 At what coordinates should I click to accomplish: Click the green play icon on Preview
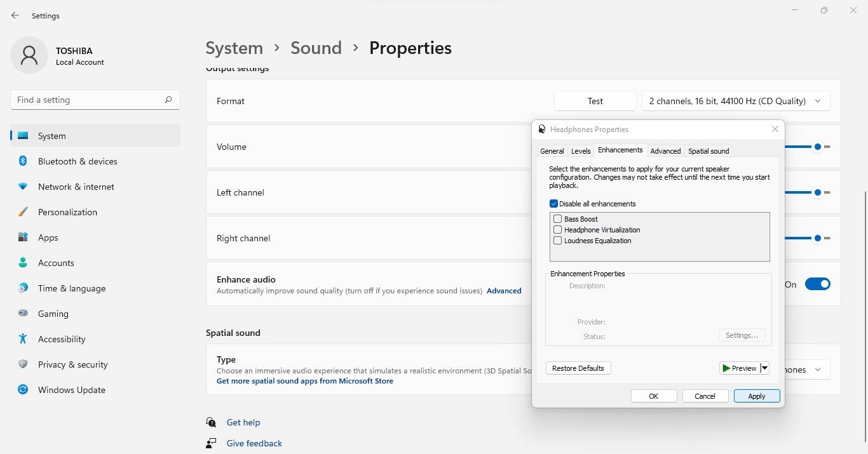click(x=726, y=368)
